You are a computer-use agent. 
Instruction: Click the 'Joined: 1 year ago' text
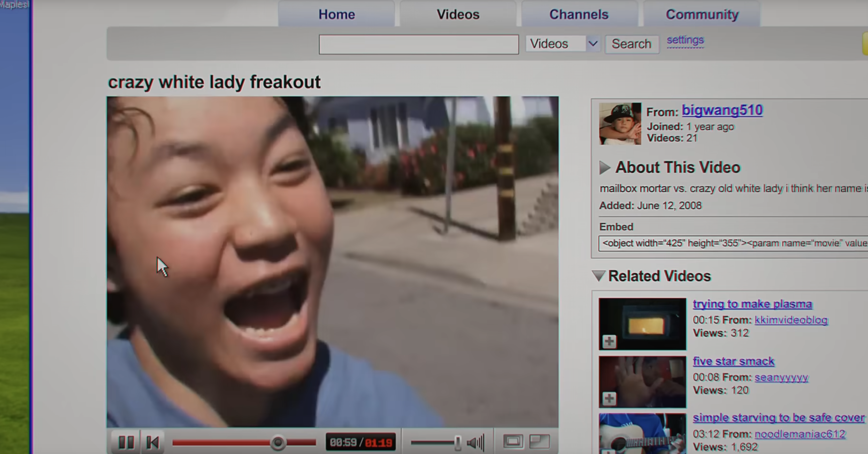(x=690, y=127)
